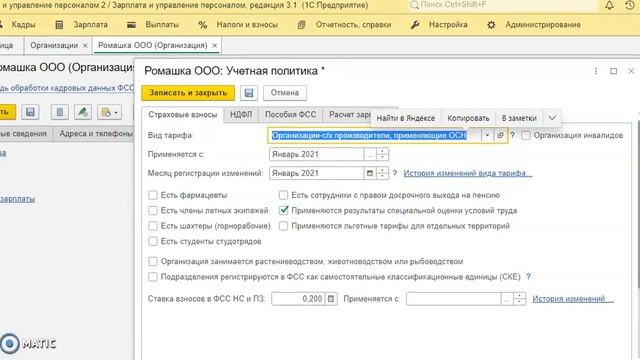Open the notifications bell icon
The height and width of the screenshot is (360, 640).
[609, 5]
